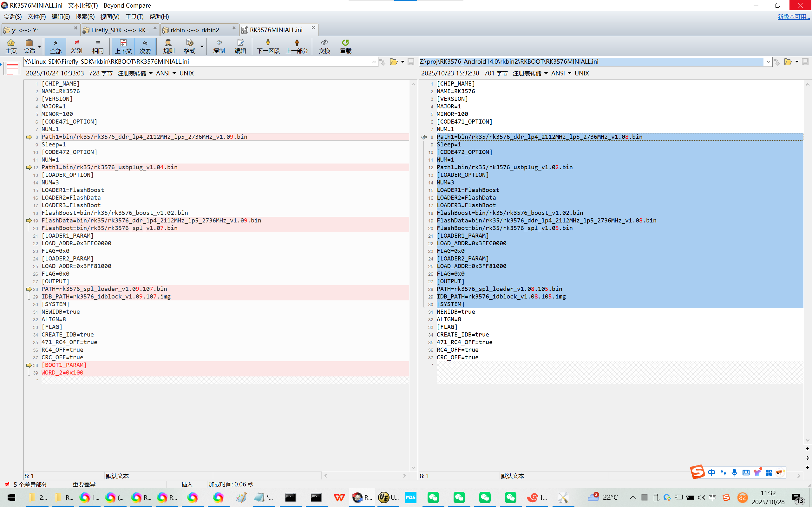The height and width of the screenshot is (507, 812).
Task: Toggle Context (上下文) display filter
Action: click(x=123, y=46)
